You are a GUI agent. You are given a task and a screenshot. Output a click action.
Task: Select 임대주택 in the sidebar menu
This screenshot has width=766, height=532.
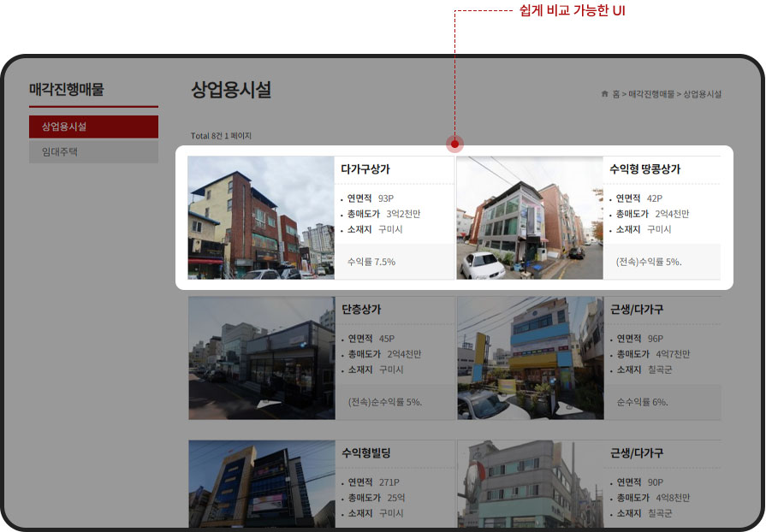click(x=94, y=151)
